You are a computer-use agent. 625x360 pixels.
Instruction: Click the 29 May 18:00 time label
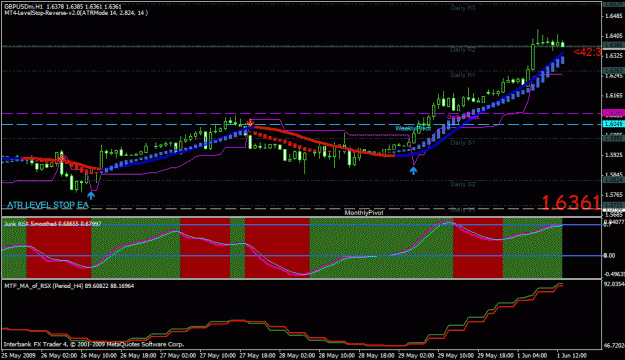click(495, 355)
